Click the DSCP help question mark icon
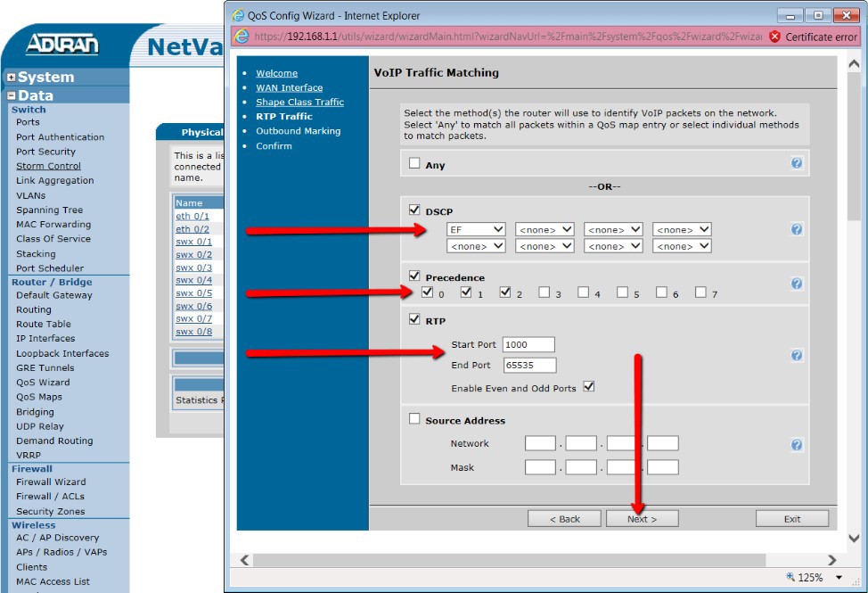Image resolution: width=868 pixels, height=593 pixels. pos(797,229)
